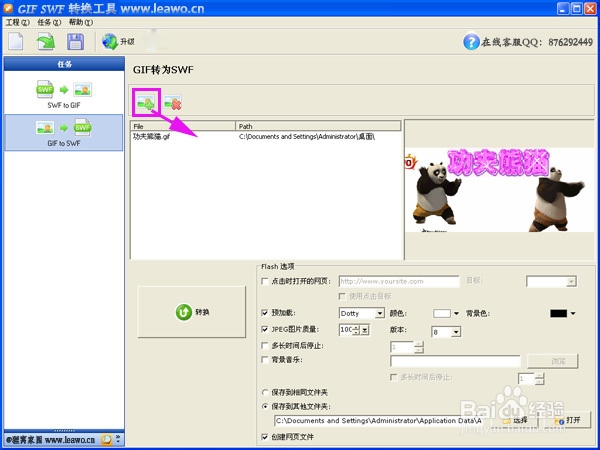Click the 浏览 browse button
Image resolution: width=600 pixels, height=450 pixels.
tap(553, 361)
